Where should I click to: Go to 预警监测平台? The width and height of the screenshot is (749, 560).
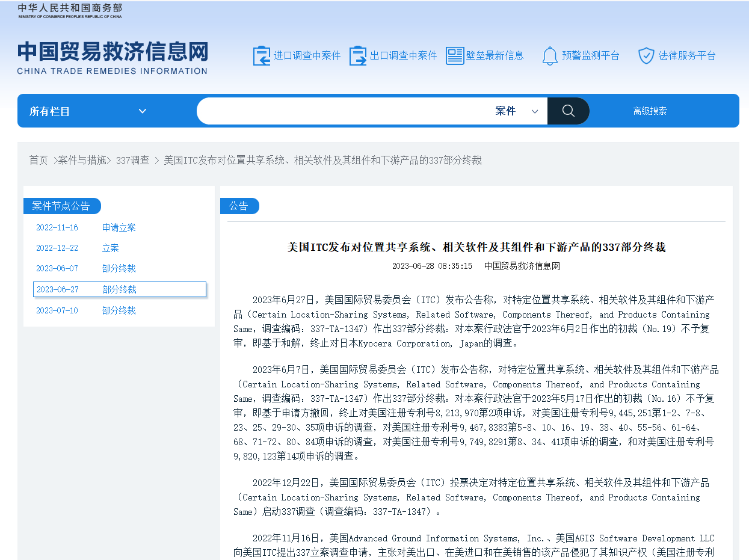point(591,55)
